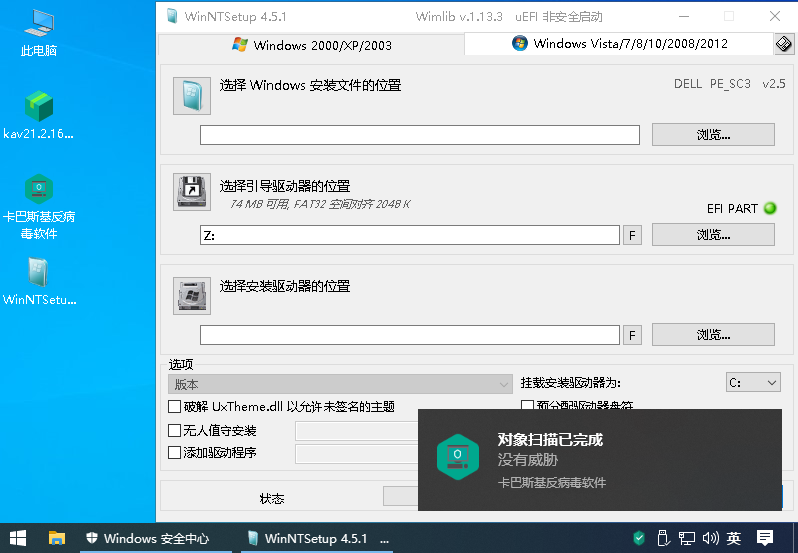798x553 pixels.
Task: Click the 74 MB 可用, FAT32 status text
Action: point(320,204)
